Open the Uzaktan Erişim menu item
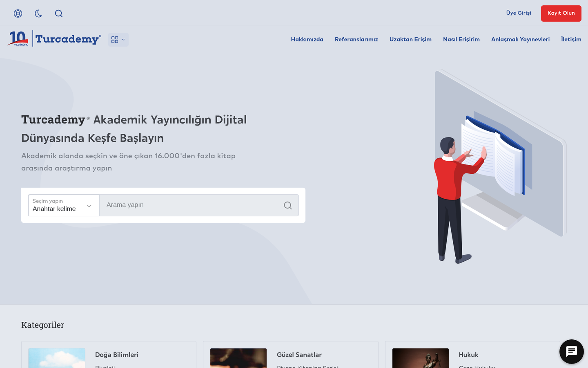 (x=410, y=40)
